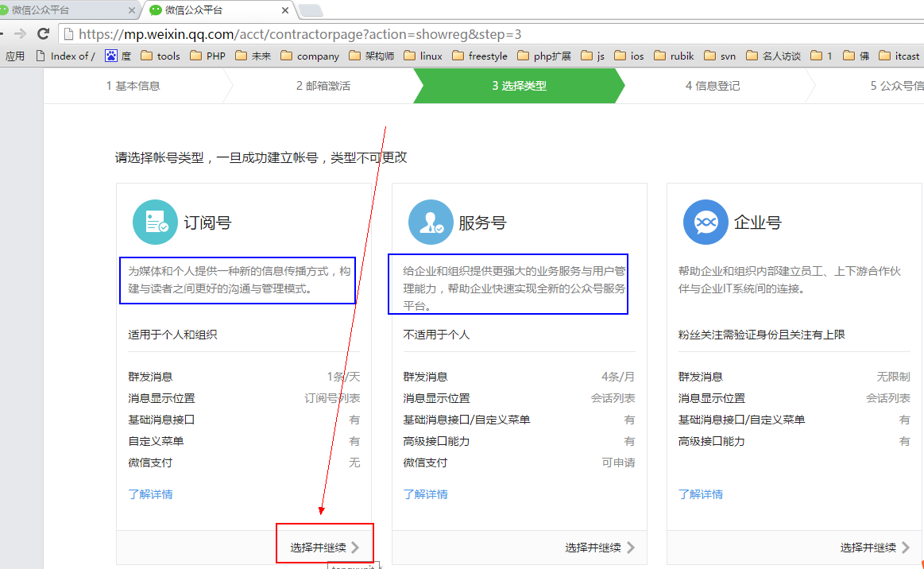Open 了解详情 link under 企业号
The width and height of the screenshot is (924, 569).
[x=700, y=494]
